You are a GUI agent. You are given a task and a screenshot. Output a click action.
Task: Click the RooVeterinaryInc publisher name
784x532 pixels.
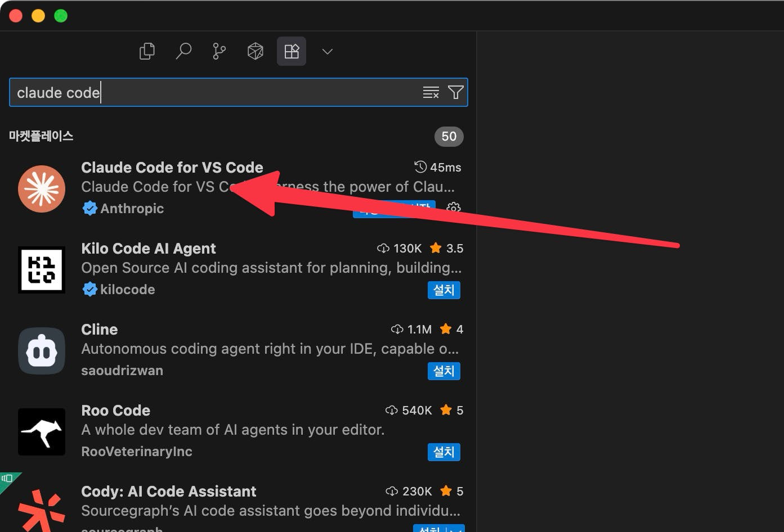tap(137, 452)
